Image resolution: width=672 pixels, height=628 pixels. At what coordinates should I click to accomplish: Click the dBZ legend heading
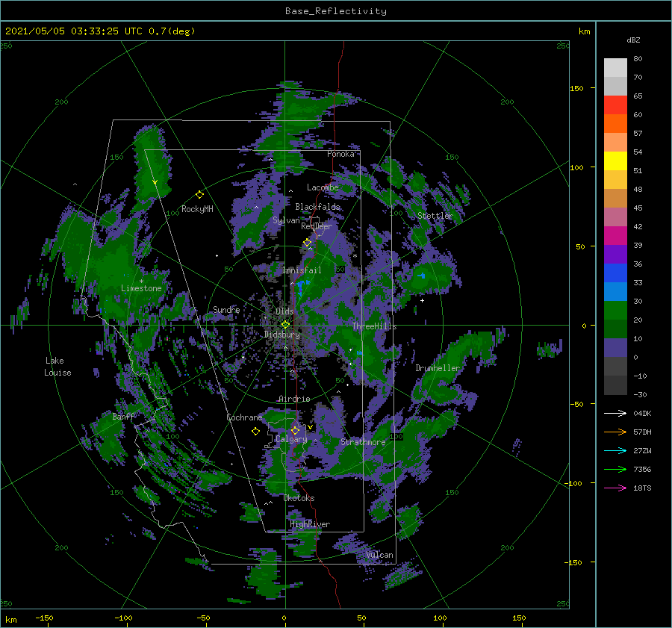coord(633,40)
